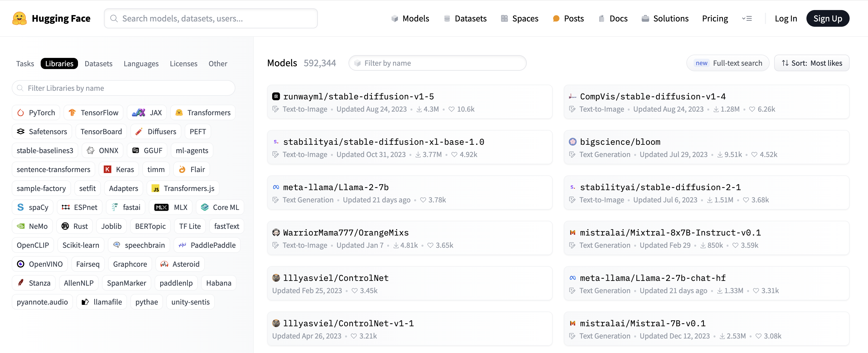The width and height of the screenshot is (868, 353).
Task: Click Sign Up button
Action: click(828, 18)
